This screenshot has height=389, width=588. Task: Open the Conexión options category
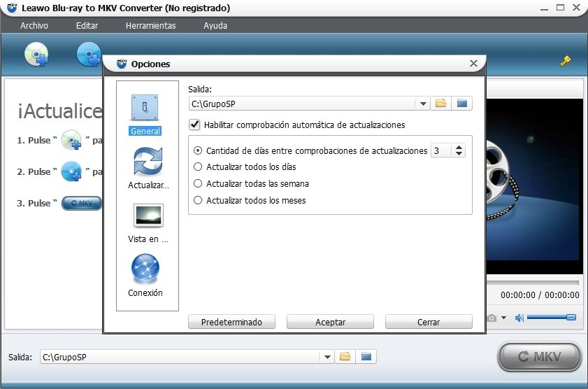145,276
